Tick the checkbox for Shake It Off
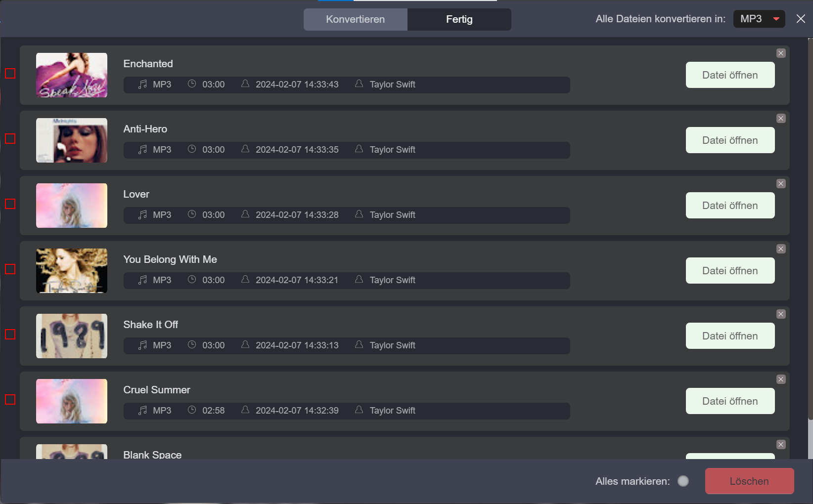 (10, 334)
